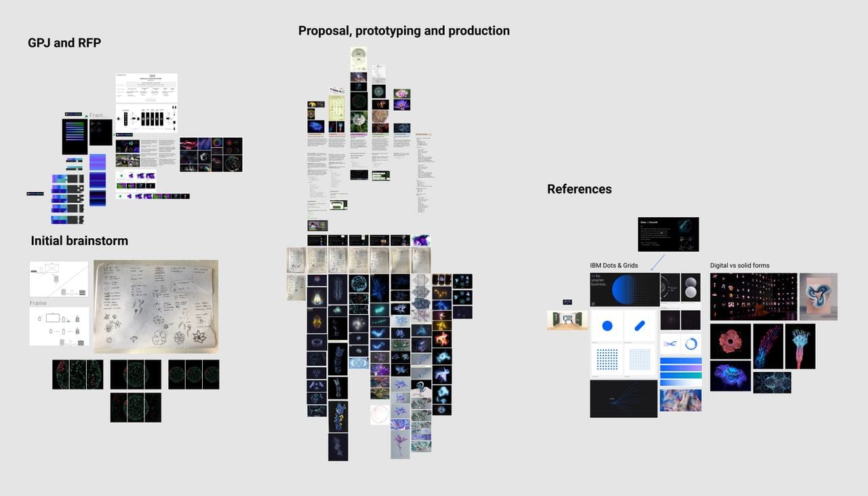Screen dimensions: 868x496
Task: Click the "Initial brainstorm" heading text
Action: click(79, 241)
